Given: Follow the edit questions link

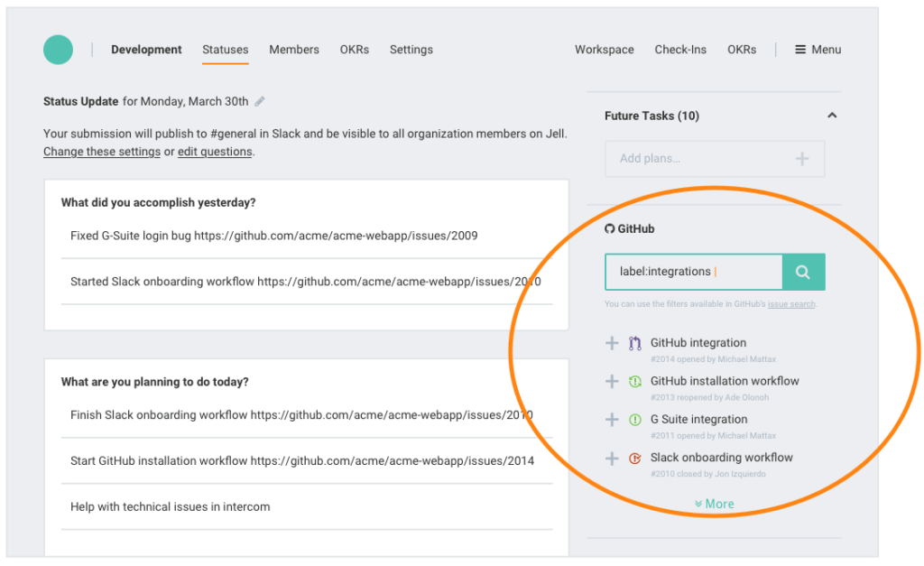Looking at the screenshot, I should pos(215,152).
